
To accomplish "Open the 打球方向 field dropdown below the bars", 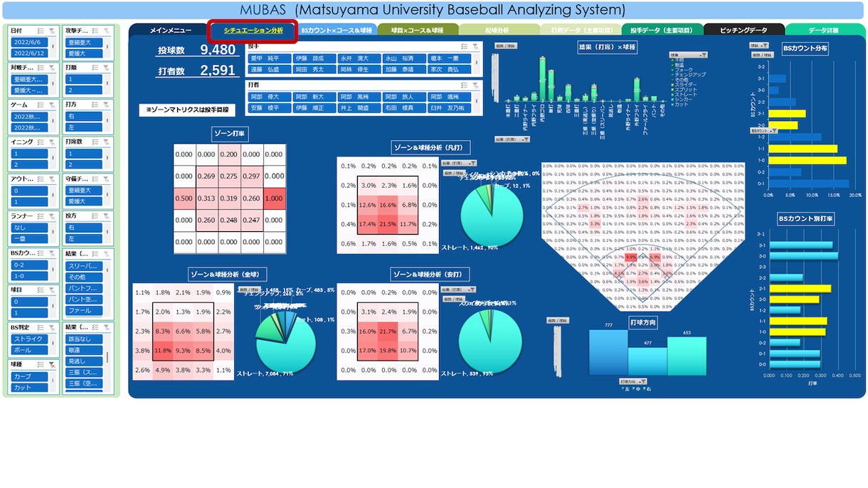I will pyautogui.click(x=633, y=381).
